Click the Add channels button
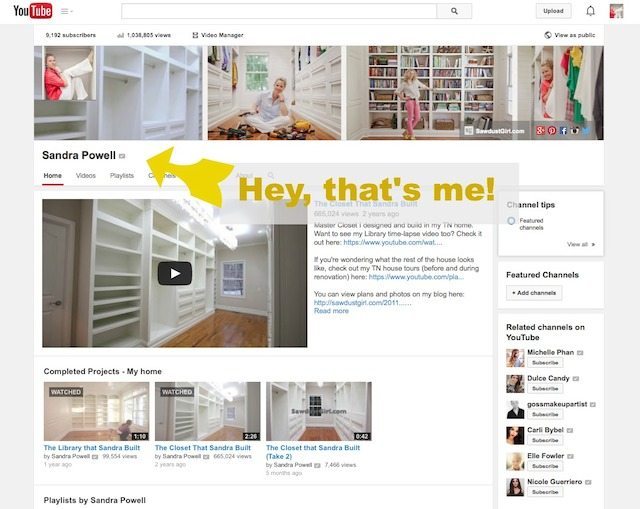The image size is (640, 509). coord(534,293)
